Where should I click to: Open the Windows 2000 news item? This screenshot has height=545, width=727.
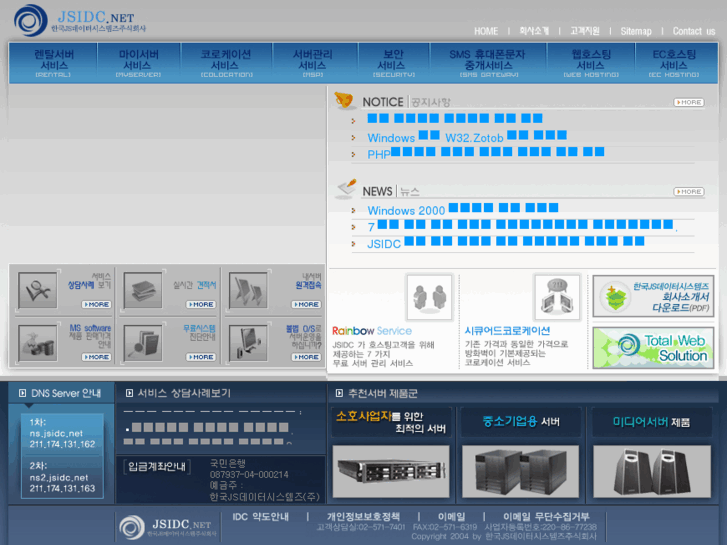tap(463, 210)
